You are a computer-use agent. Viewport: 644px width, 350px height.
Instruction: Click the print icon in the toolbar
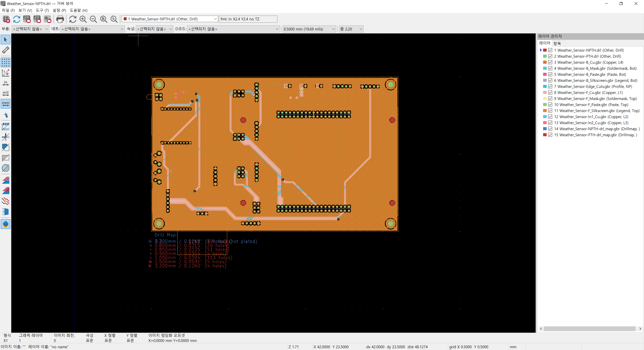(60, 19)
